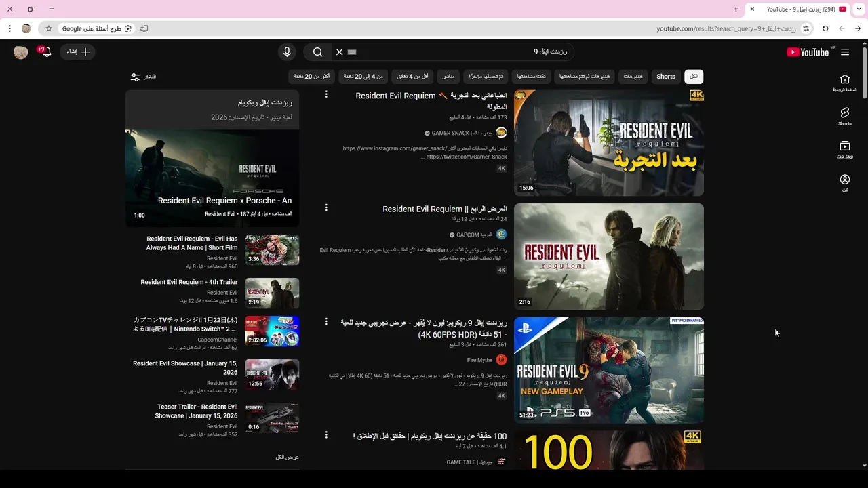Open the Leon and Grace trailer thumbnail
868x488 pixels.
click(609, 257)
